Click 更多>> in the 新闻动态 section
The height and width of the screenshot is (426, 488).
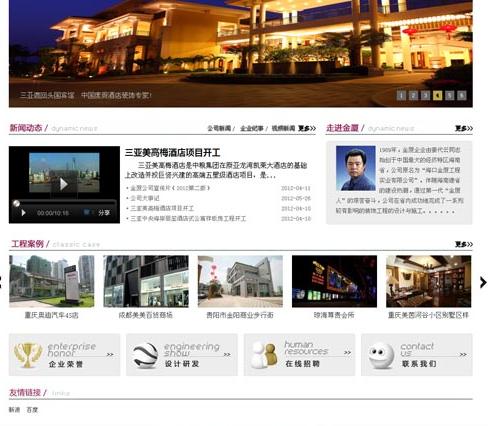tap(307, 128)
